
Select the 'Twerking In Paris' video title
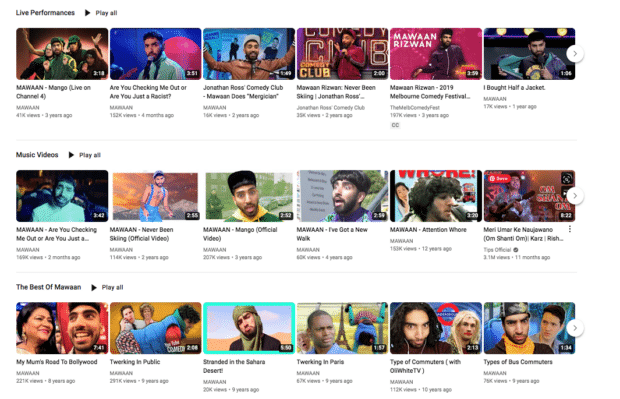(320, 362)
